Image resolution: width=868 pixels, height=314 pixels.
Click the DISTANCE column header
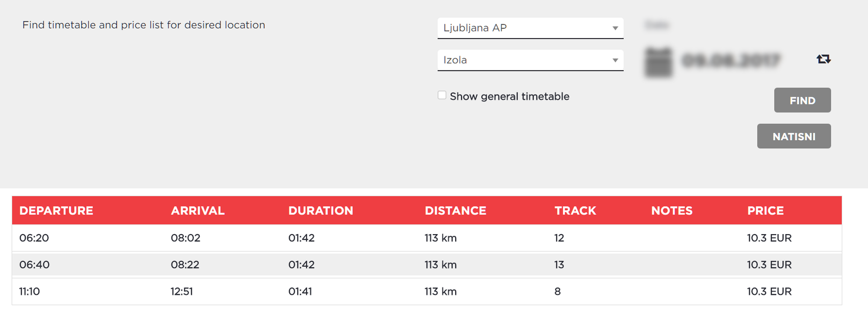pyautogui.click(x=455, y=210)
